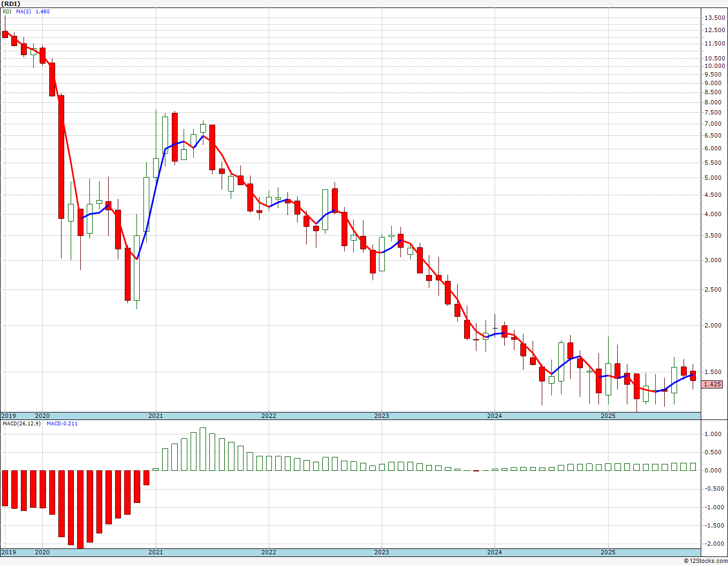Click the 2019 marker on price timeline

coord(8,416)
